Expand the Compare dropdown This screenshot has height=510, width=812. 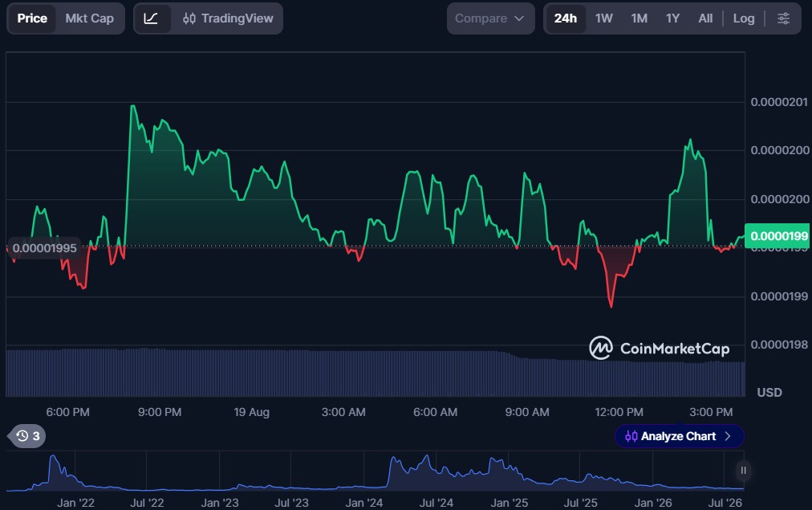tap(490, 18)
